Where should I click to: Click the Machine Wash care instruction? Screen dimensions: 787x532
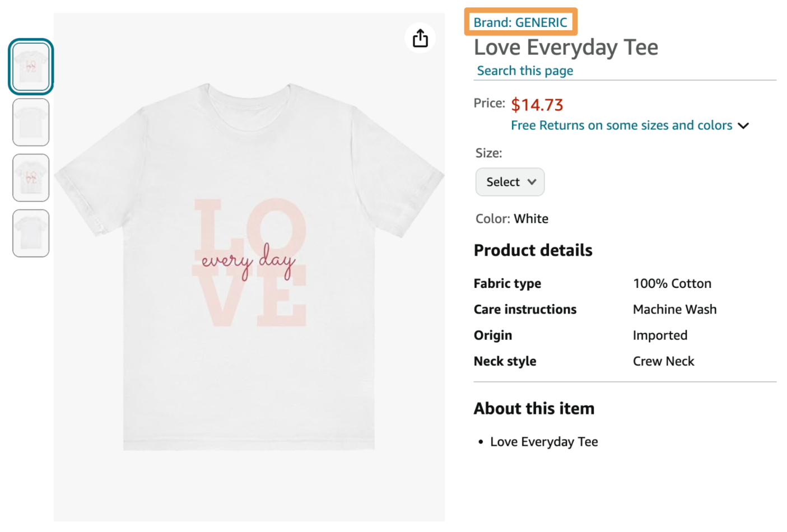coord(674,309)
